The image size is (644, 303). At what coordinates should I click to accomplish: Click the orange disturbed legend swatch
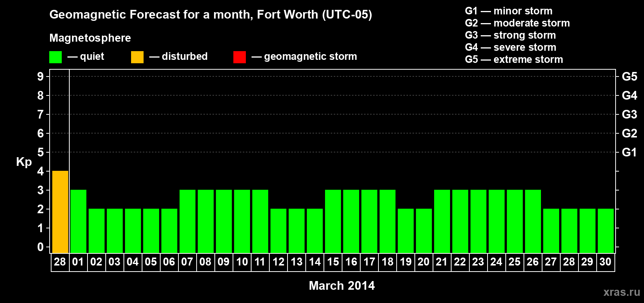(x=137, y=57)
